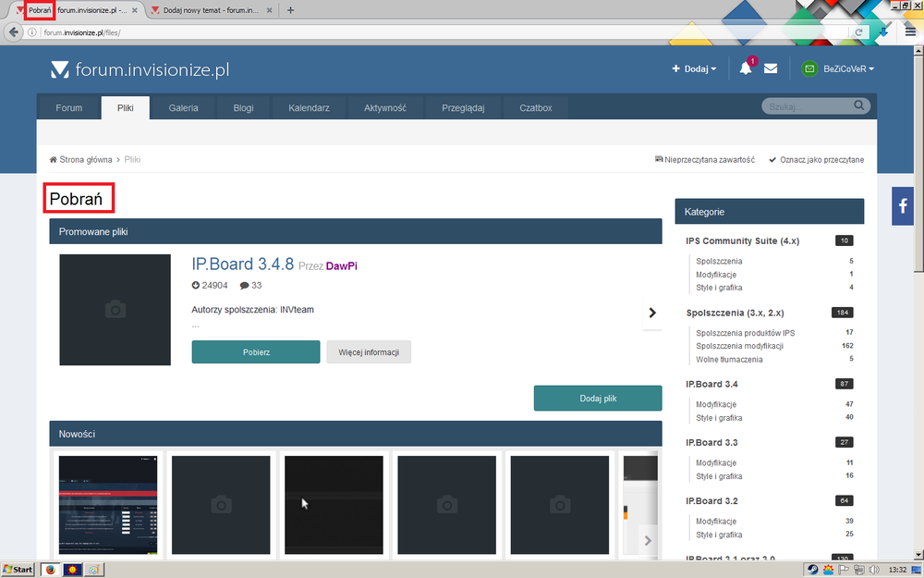Image resolution: width=924 pixels, height=578 pixels.
Task: Open the messages envelope icon
Action: point(771,68)
